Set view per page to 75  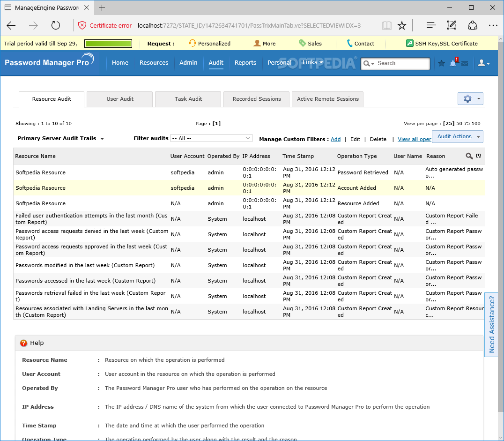click(467, 124)
